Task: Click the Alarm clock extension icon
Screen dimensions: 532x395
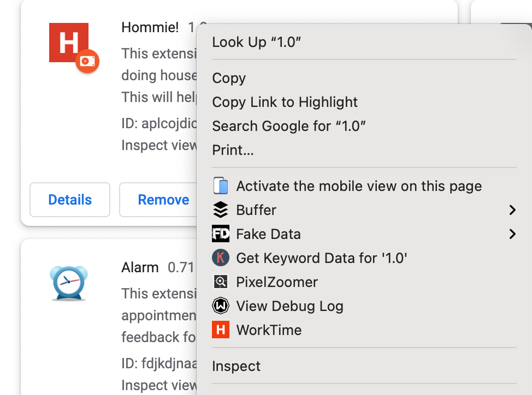Action: [x=68, y=282]
